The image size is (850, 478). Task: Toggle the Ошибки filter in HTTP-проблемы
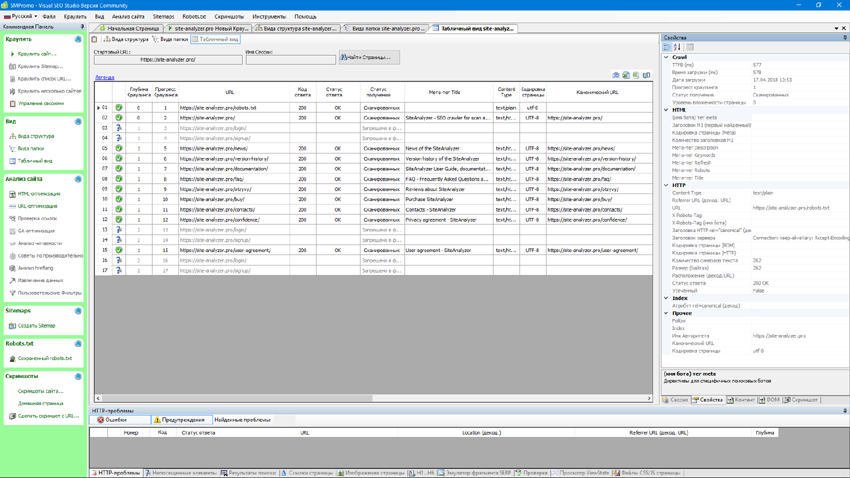point(120,420)
